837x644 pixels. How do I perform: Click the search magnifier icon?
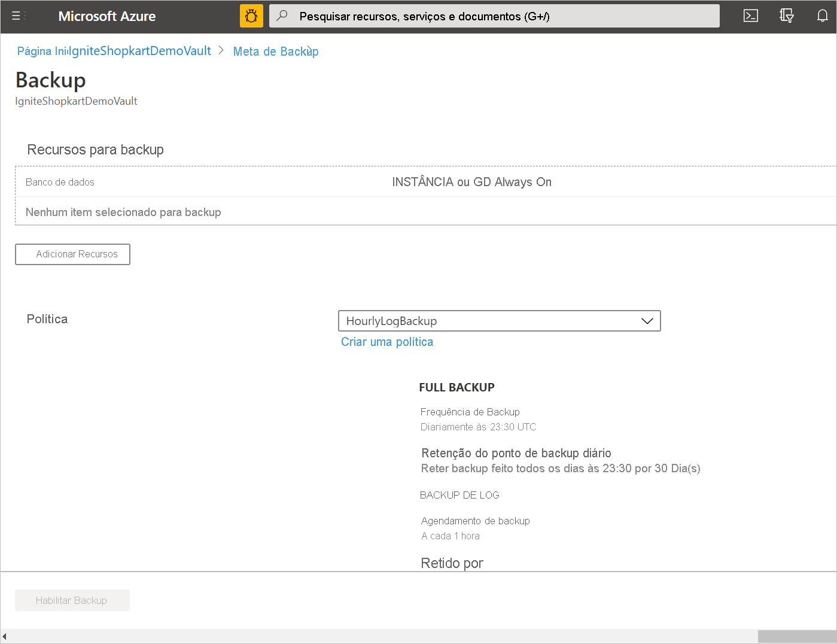point(281,16)
